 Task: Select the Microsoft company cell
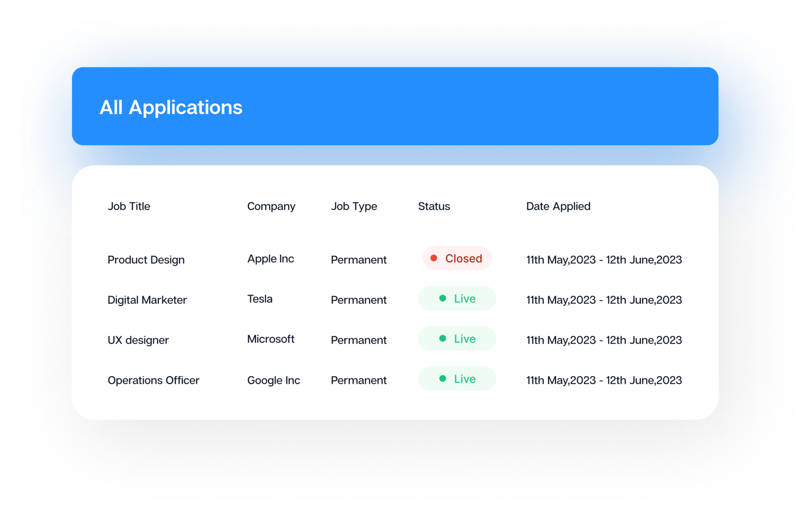point(270,339)
